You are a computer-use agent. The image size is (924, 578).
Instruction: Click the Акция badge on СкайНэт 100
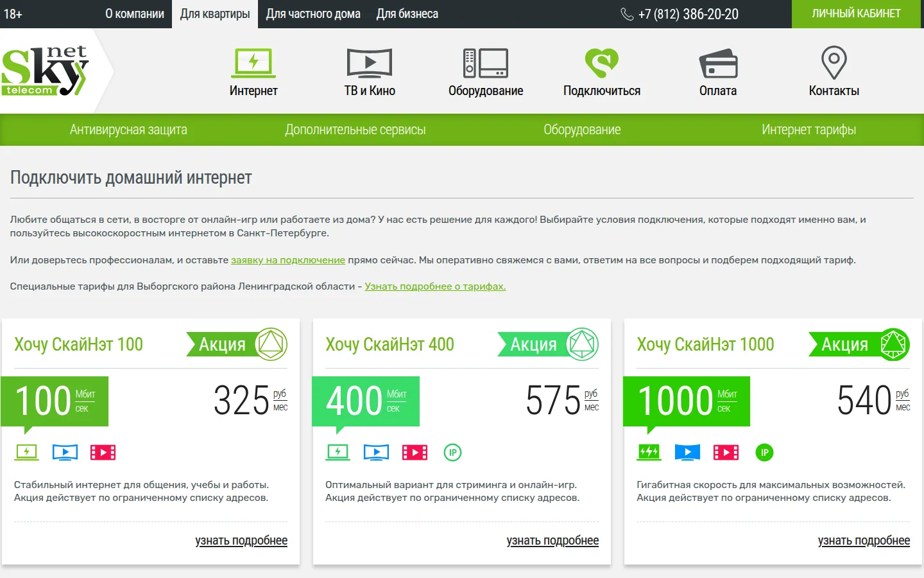pos(237,345)
